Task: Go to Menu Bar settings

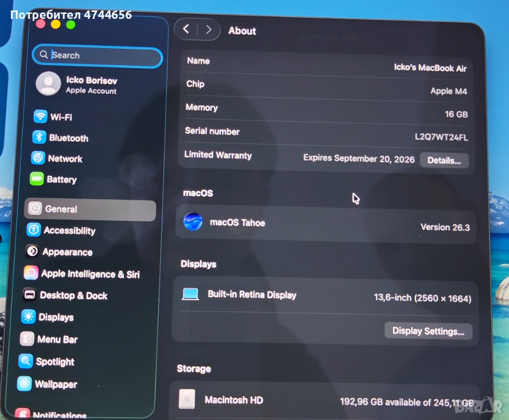Action: (x=57, y=339)
